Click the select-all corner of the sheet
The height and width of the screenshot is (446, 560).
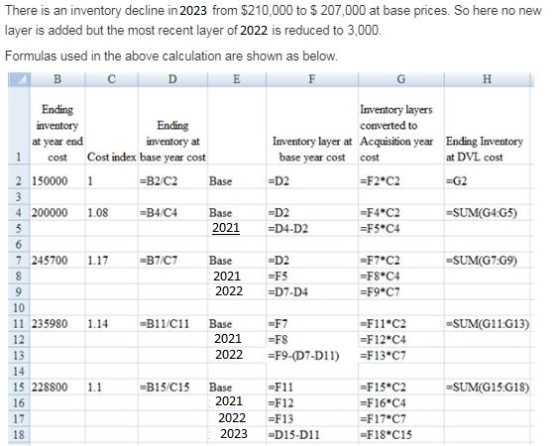[19, 79]
